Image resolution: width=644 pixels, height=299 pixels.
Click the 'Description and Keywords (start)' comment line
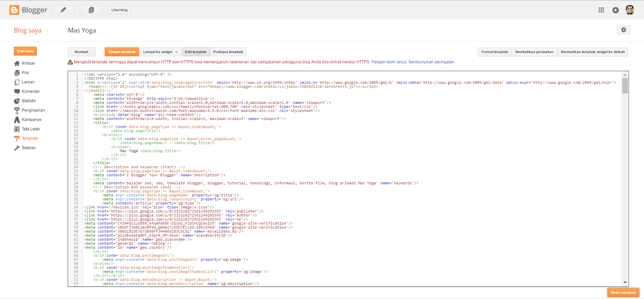click(x=139, y=167)
